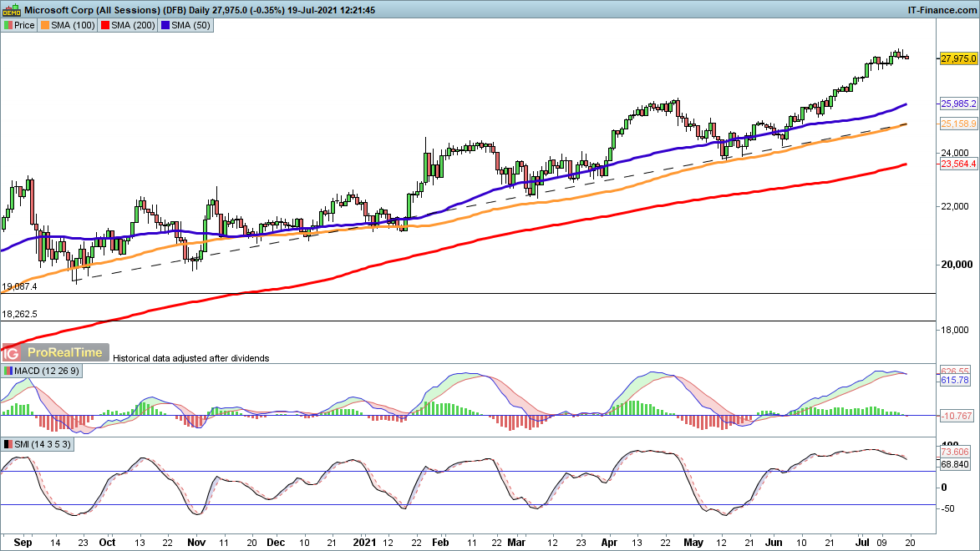This screenshot has width=980, height=551.
Task: Click the 24,000 price axis label
Action: tap(955, 153)
